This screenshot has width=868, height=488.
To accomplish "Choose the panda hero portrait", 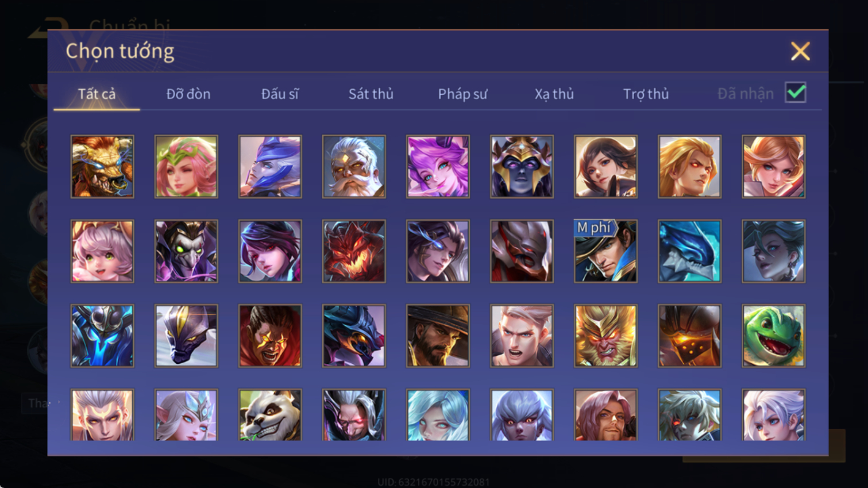I will click(270, 415).
